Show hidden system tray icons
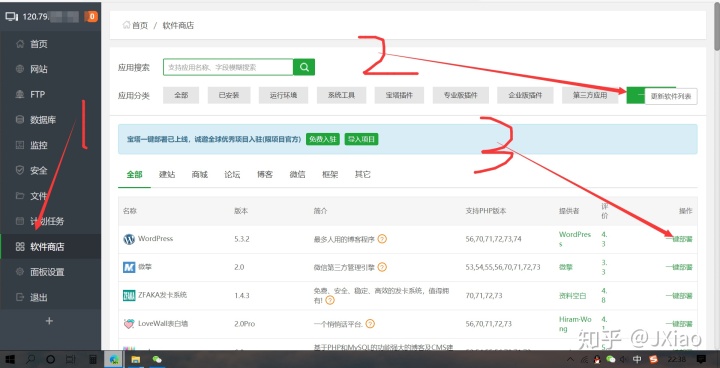The width and height of the screenshot is (720, 368). (x=571, y=359)
